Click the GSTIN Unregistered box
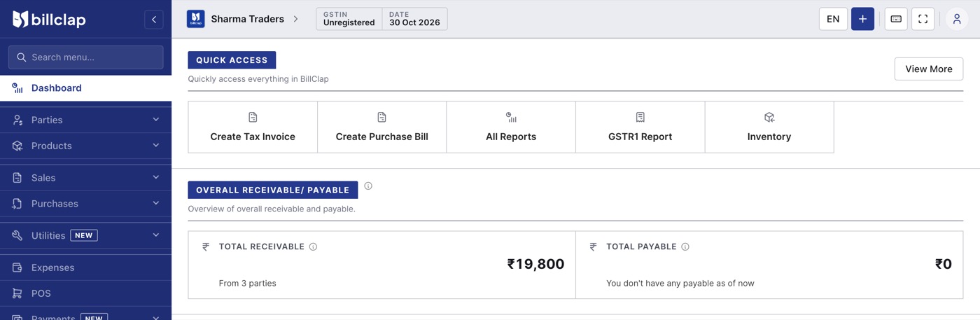The image size is (980, 320). coord(349,19)
